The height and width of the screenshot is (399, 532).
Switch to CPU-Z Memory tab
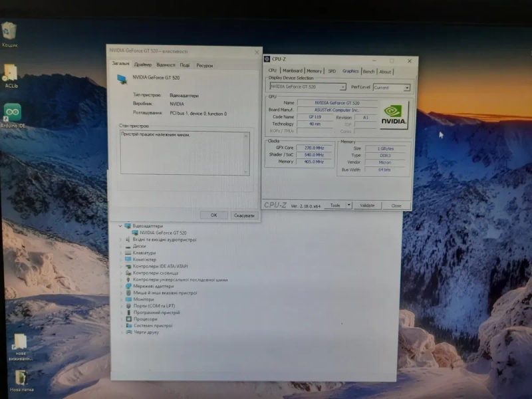(314, 71)
